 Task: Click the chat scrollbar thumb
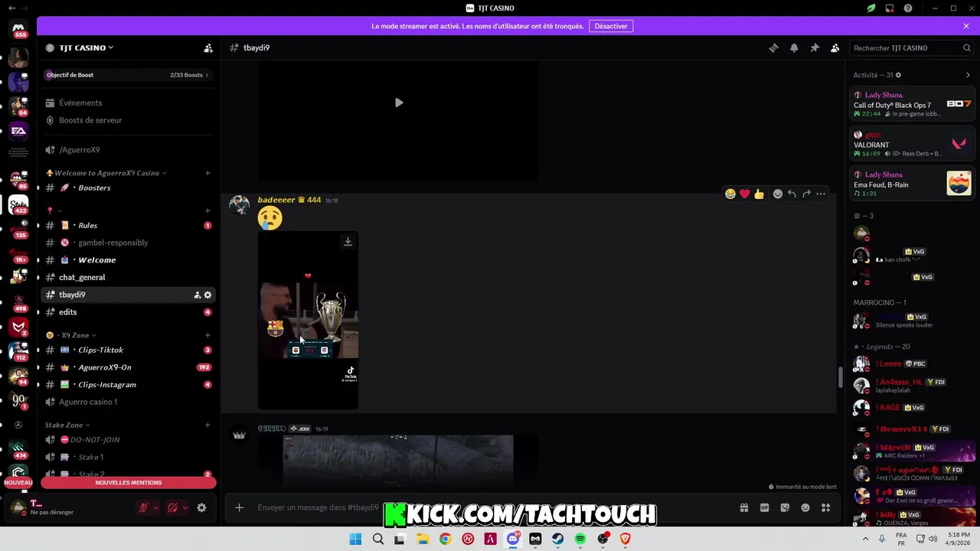click(x=840, y=377)
